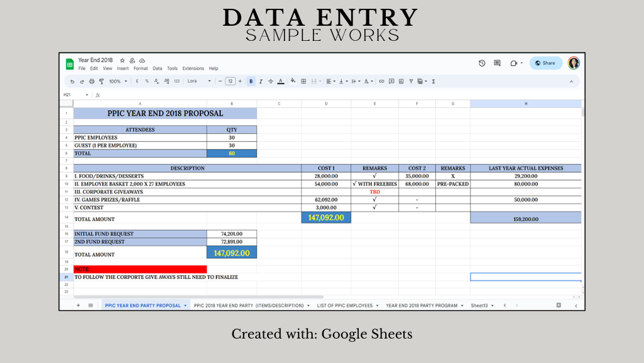Open the Data menu

click(x=157, y=68)
